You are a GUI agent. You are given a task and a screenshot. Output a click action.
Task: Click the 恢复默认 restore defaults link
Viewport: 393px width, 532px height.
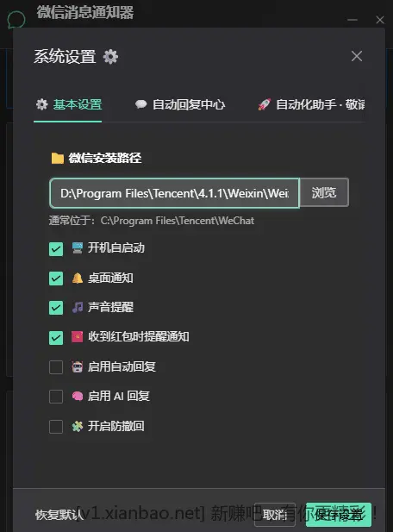pyautogui.click(x=59, y=515)
